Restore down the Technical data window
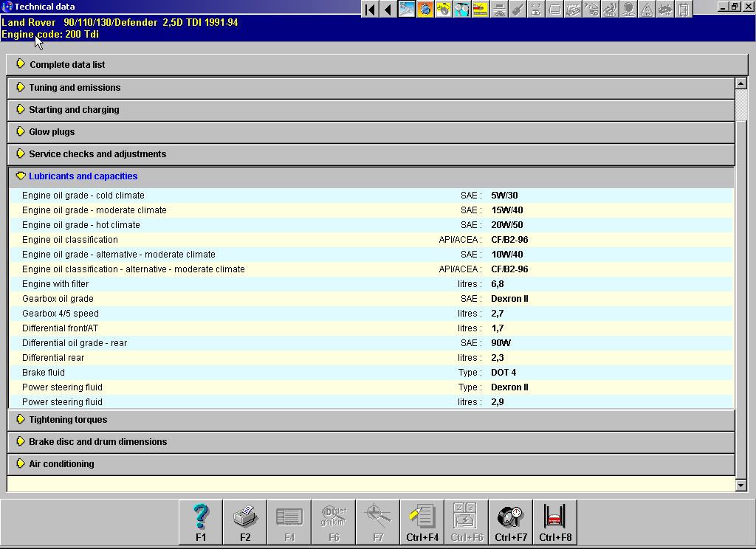756x549 pixels. click(x=735, y=7)
